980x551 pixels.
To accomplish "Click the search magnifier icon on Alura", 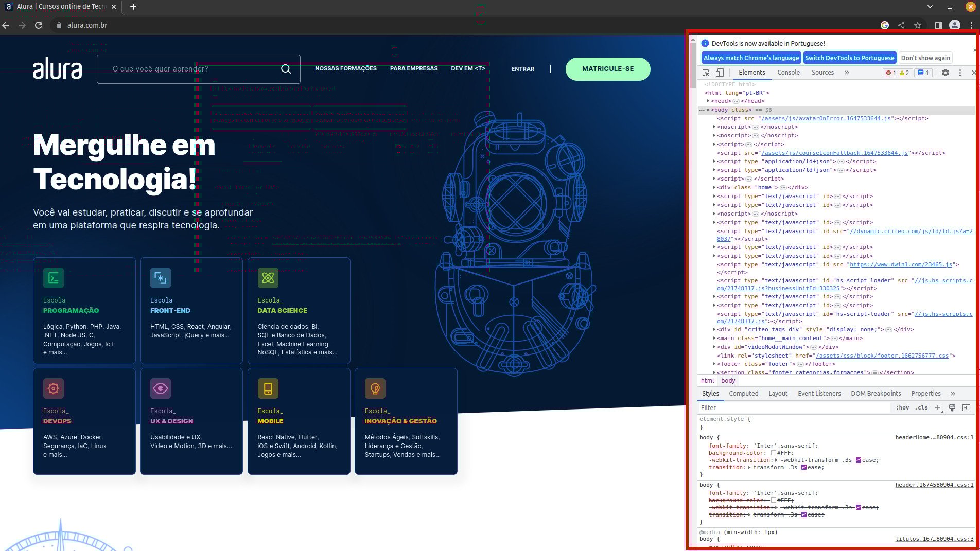I will (x=286, y=69).
